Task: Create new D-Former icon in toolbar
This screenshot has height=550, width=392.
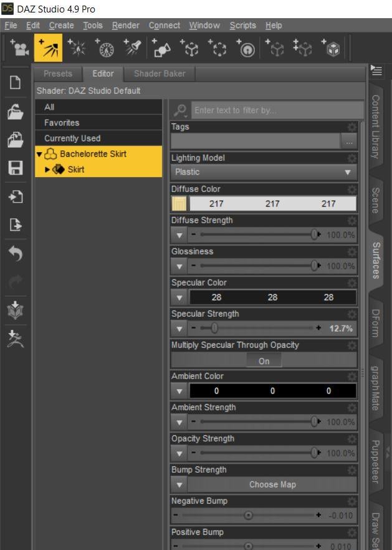Action: pos(246,48)
